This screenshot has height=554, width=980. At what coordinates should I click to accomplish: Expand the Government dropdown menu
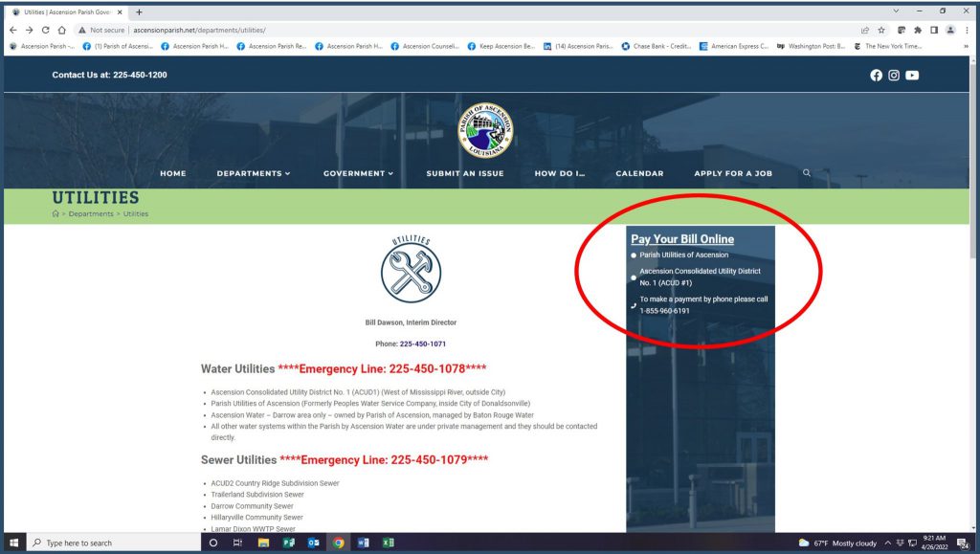(359, 173)
